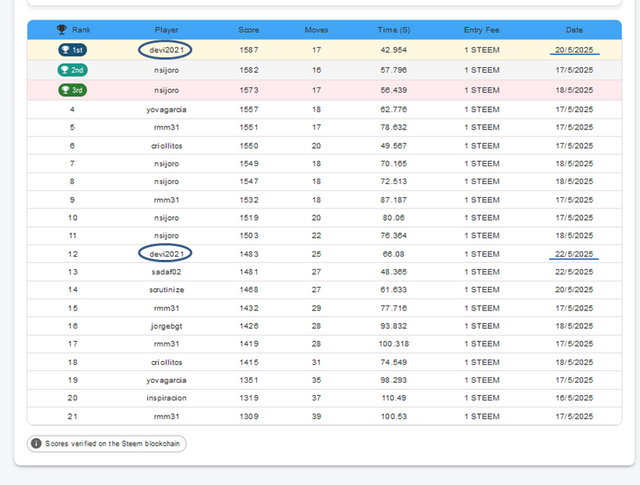The image size is (640, 485).
Task: Open player criollitos at rank 18
Action: click(167, 362)
